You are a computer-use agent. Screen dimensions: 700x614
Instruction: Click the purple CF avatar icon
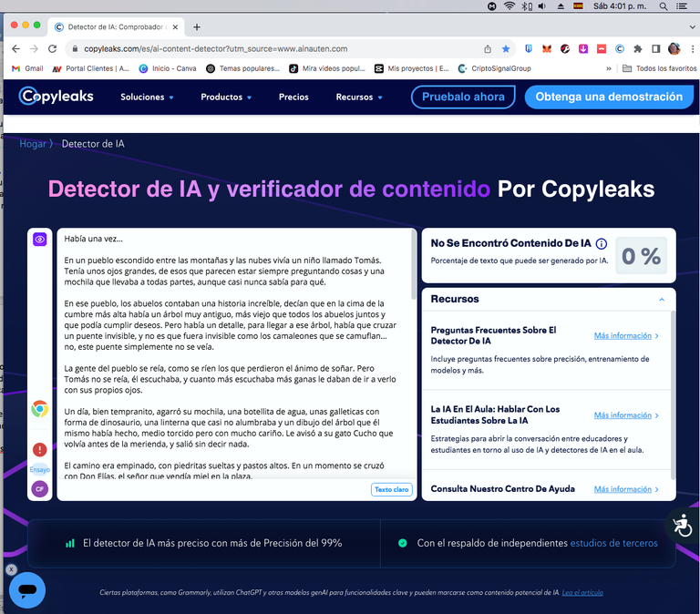(40, 489)
